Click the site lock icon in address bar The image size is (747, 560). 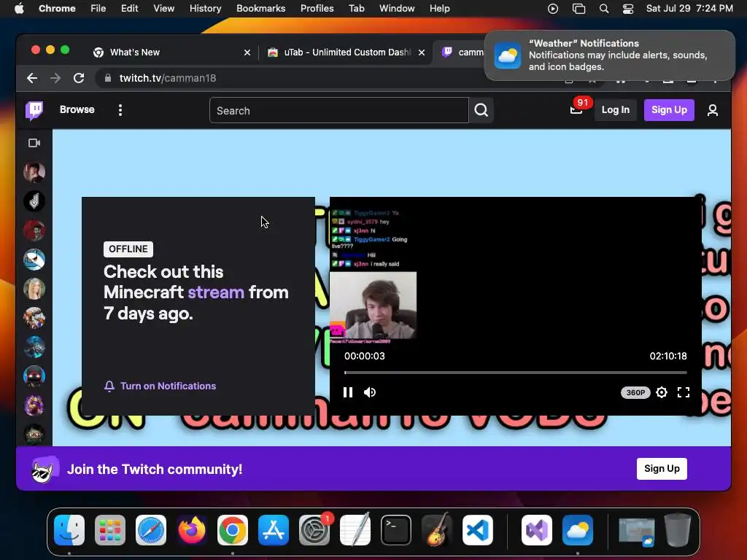click(x=108, y=78)
